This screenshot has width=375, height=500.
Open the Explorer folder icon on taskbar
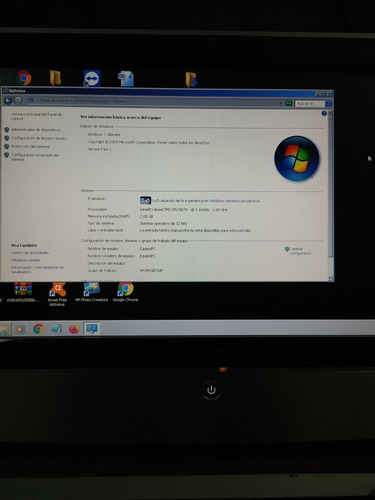[5, 329]
